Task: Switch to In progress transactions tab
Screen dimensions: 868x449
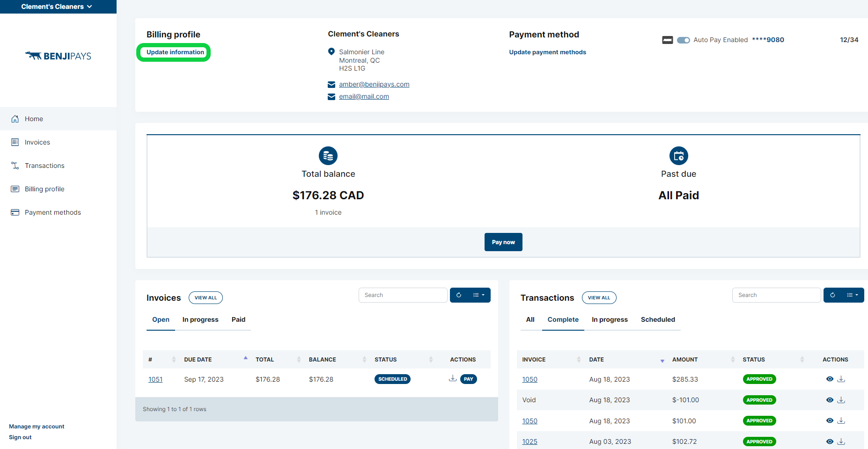Action: click(x=610, y=319)
